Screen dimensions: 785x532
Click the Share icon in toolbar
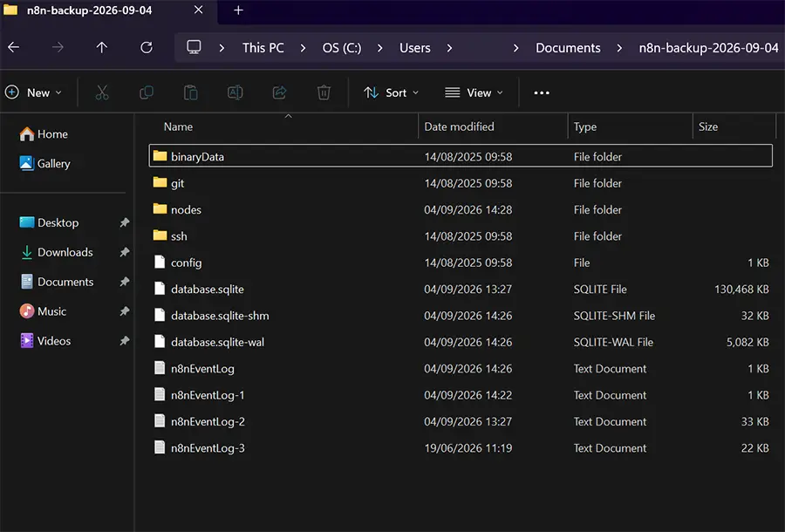click(x=279, y=92)
